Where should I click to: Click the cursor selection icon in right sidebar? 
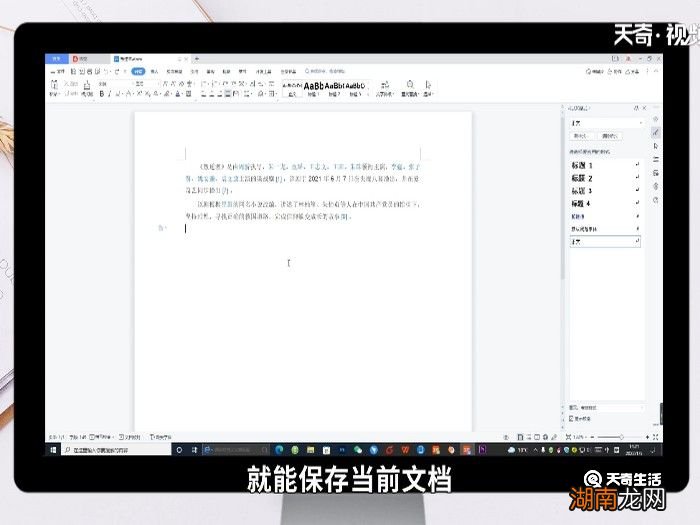tap(655, 146)
